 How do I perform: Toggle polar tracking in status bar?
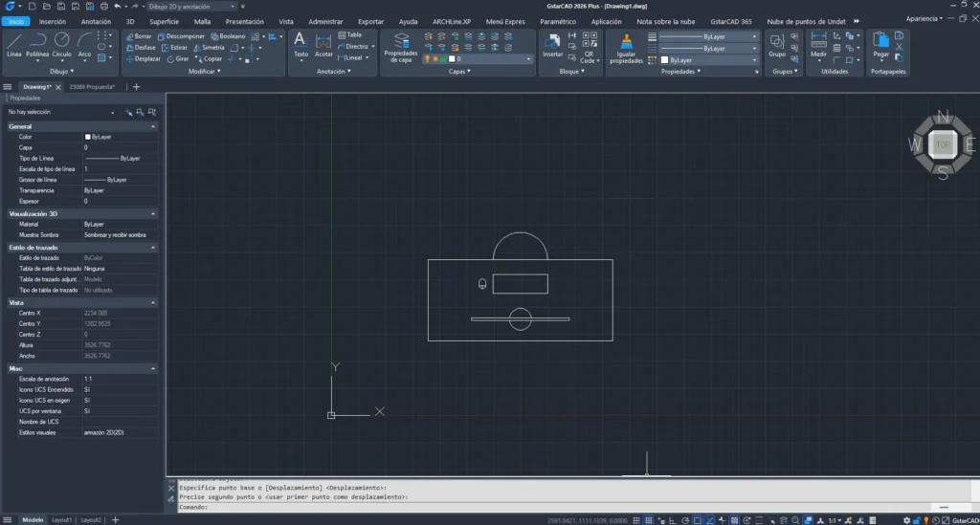[x=685, y=519]
